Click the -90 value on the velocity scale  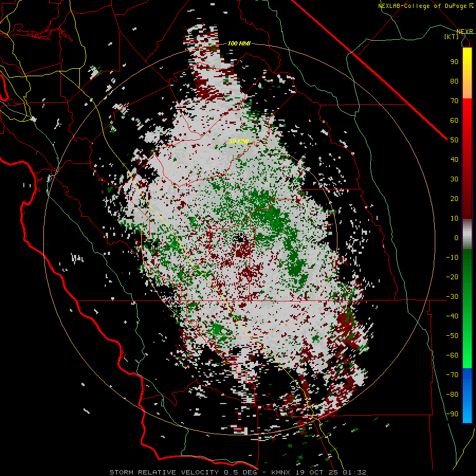(x=452, y=414)
